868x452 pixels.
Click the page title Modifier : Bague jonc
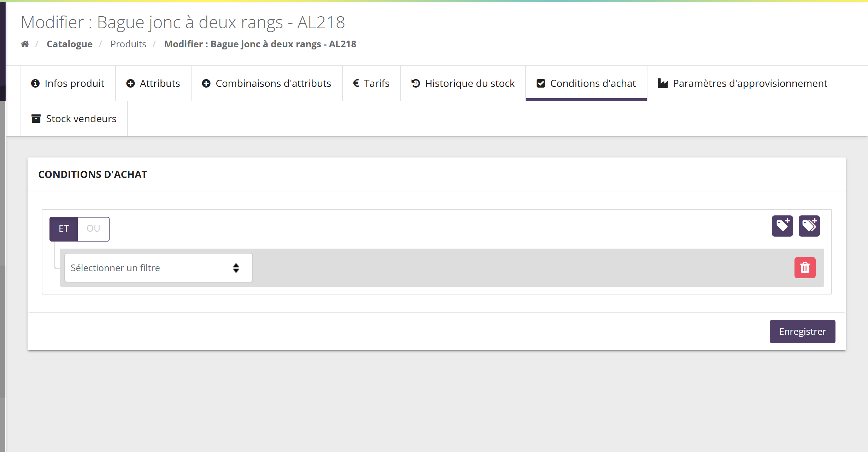(x=183, y=23)
